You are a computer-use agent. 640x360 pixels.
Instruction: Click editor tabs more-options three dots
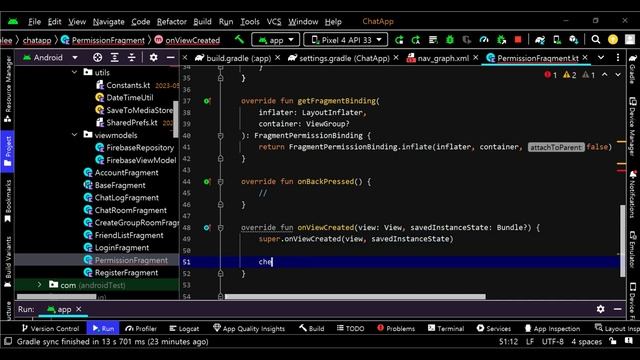(x=618, y=58)
